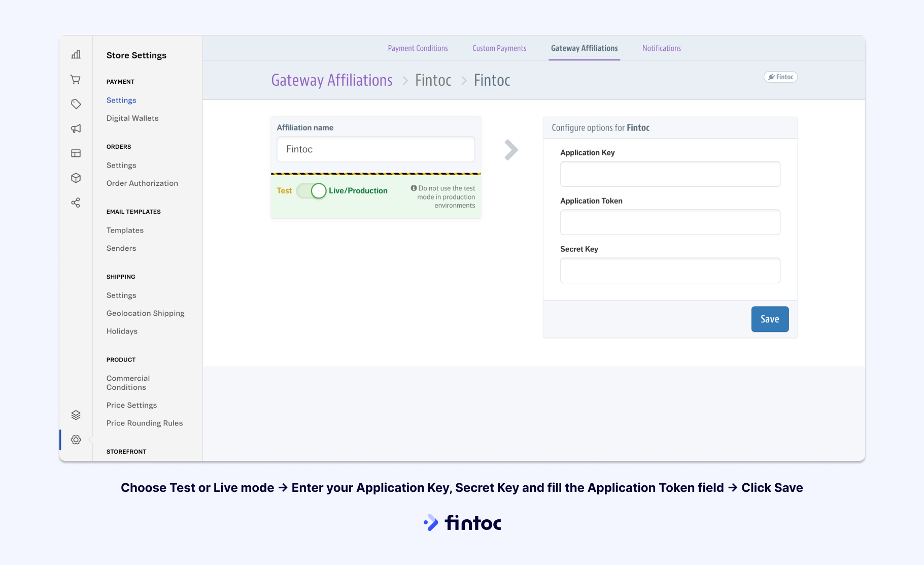Click Gateway Affiliations breadcrumb link
This screenshot has height=565, width=924.
332,80
